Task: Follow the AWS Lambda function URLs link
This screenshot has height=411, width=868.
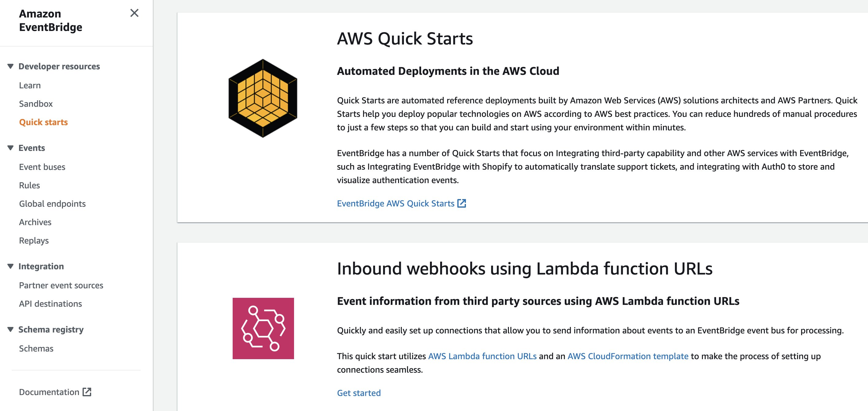Action: 482,356
